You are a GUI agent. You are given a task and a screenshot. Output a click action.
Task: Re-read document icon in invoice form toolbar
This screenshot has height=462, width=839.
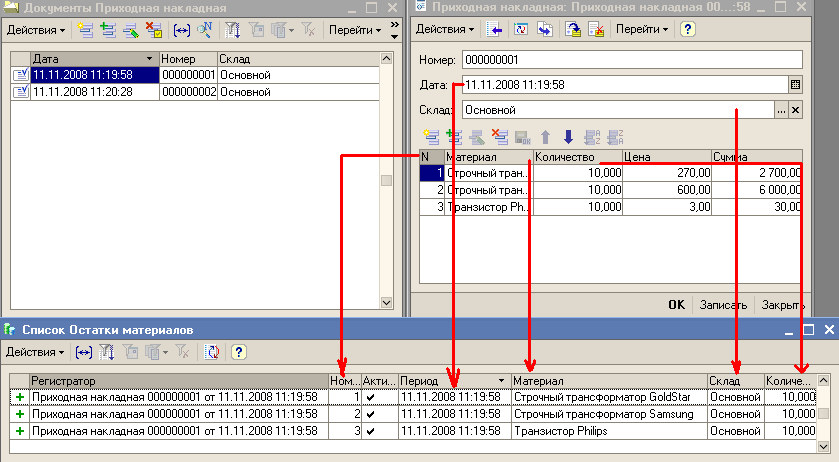[521, 30]
